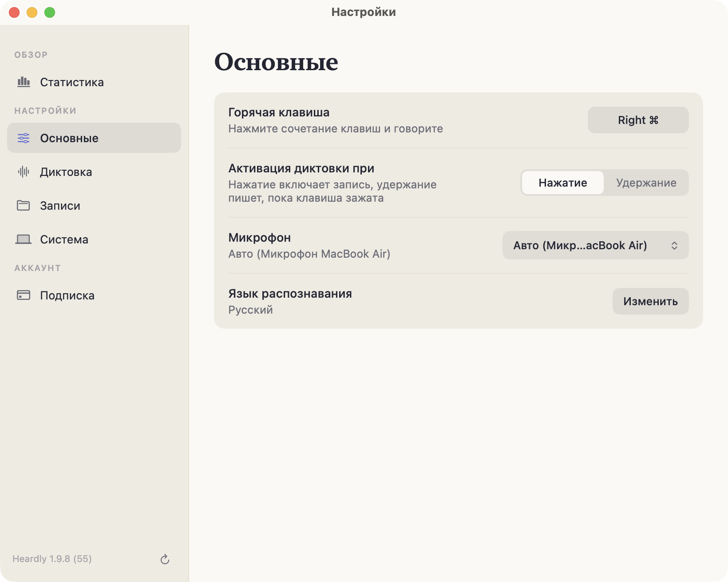Image resolution: width=728 pixels, height=582 pixels.
Task: Click the Активация диктовки при label
Action: coord(301,168)
